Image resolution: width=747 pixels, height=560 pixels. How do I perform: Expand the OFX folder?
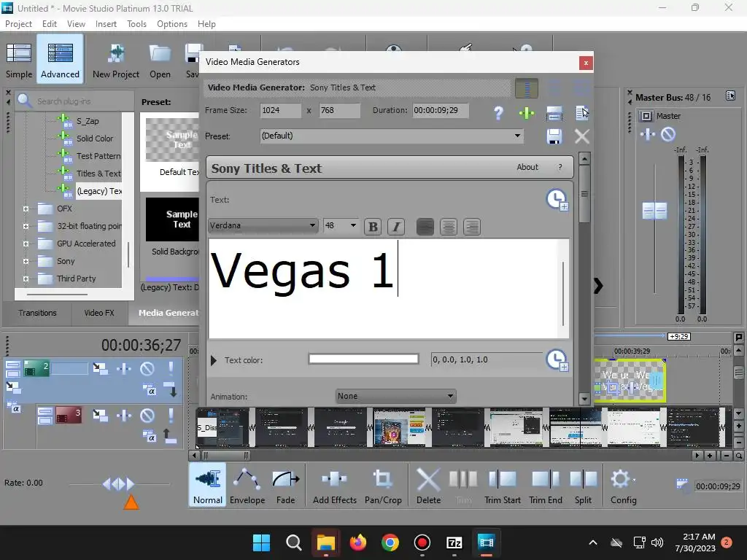pyautogui.click(x=26, y=209)
